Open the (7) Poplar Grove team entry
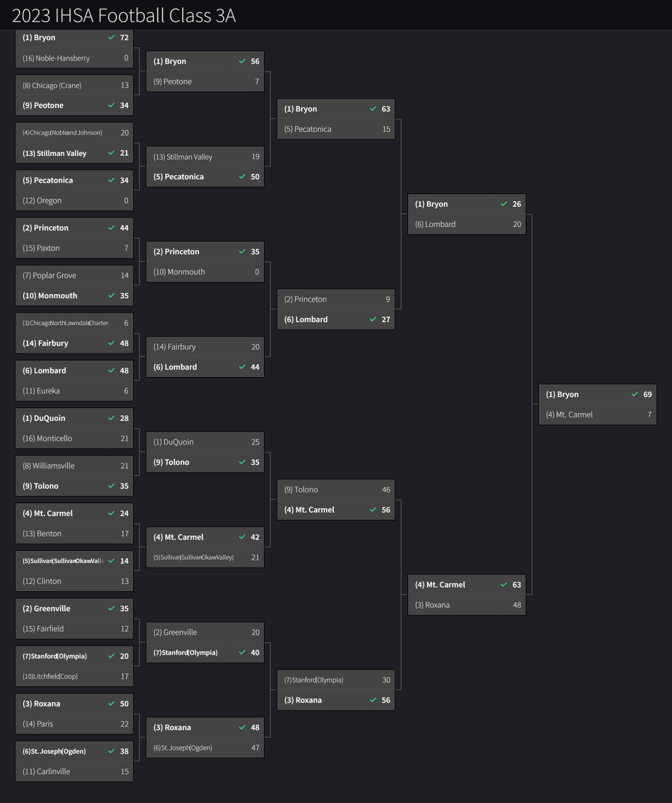Image resolution: width=672 pixels, height=803 pixels. [49, 276]
